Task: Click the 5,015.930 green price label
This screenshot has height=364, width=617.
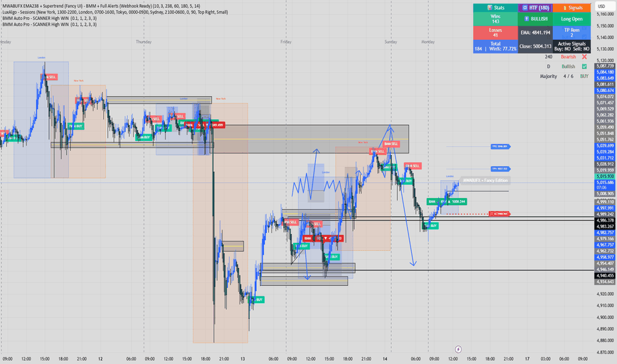Action: 605,176
